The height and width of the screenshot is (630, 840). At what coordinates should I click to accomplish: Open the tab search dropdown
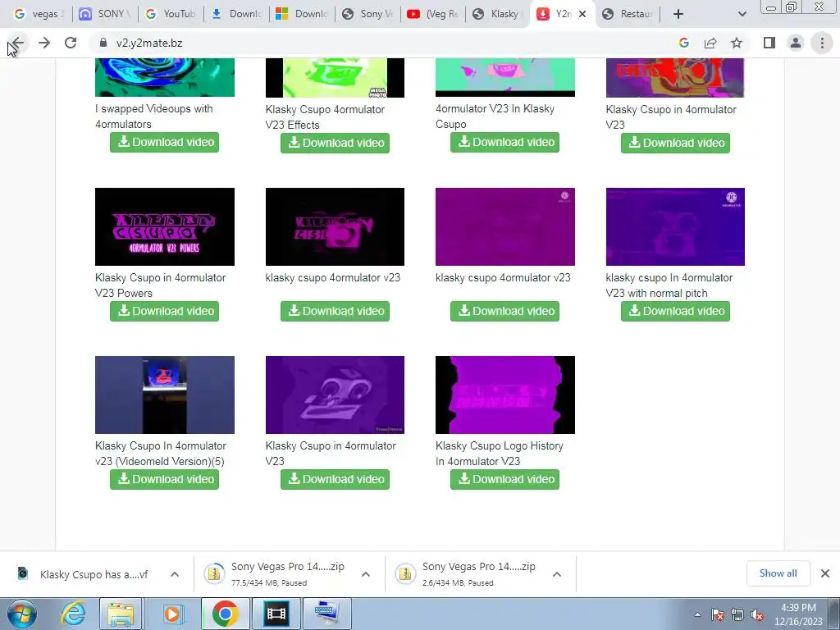coord(742,14)
